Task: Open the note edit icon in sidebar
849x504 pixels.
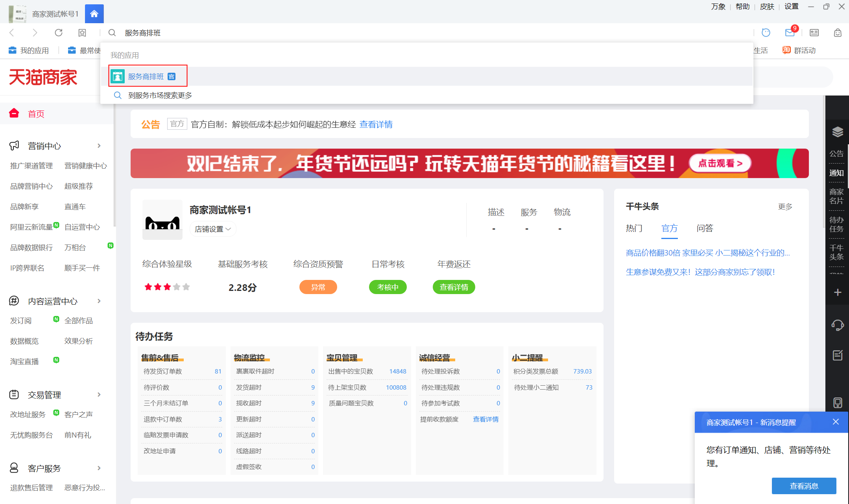Action: point(837,355)
